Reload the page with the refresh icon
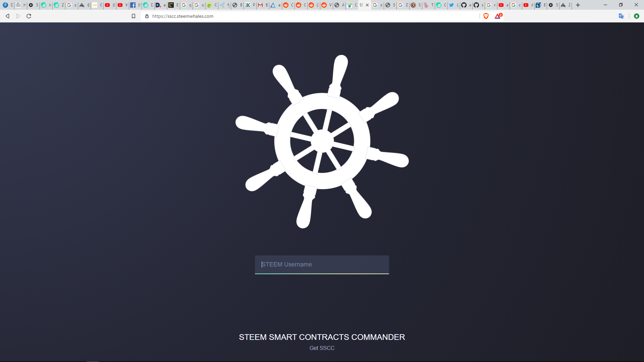The height and width of the screenshot is (362, 644). [29, 16]
